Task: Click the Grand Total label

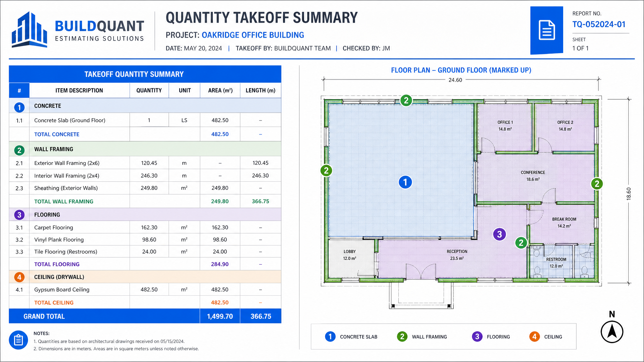Action: point(44,316)
